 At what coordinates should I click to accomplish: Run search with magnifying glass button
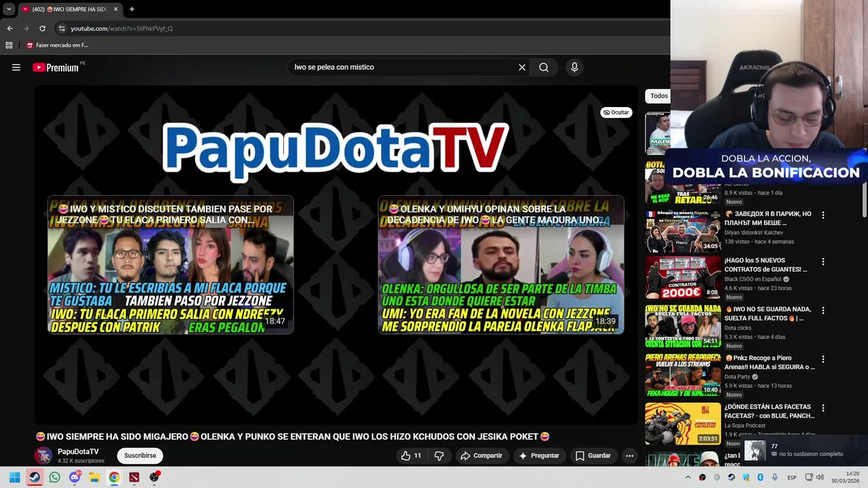click(x=544, y=67)
